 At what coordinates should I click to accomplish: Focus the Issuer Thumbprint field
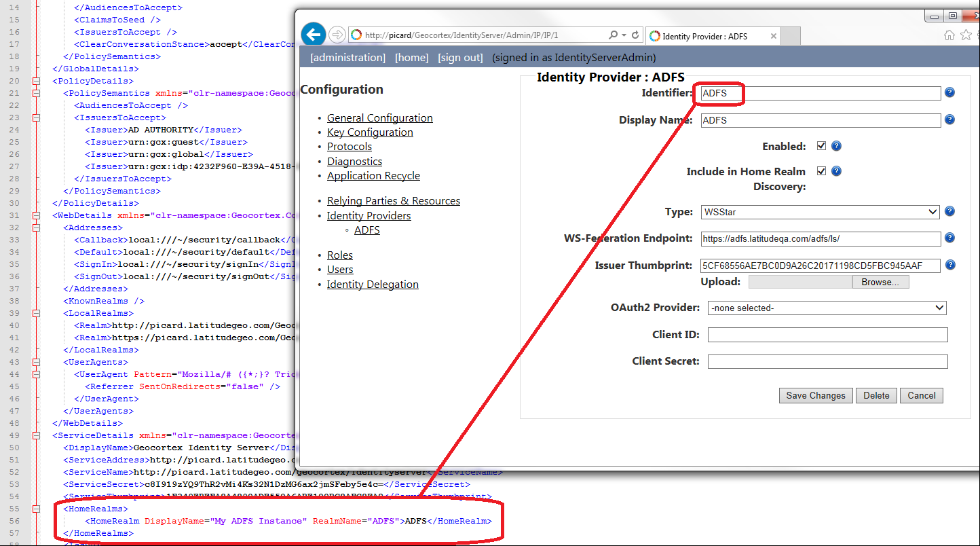click(821, 266)
